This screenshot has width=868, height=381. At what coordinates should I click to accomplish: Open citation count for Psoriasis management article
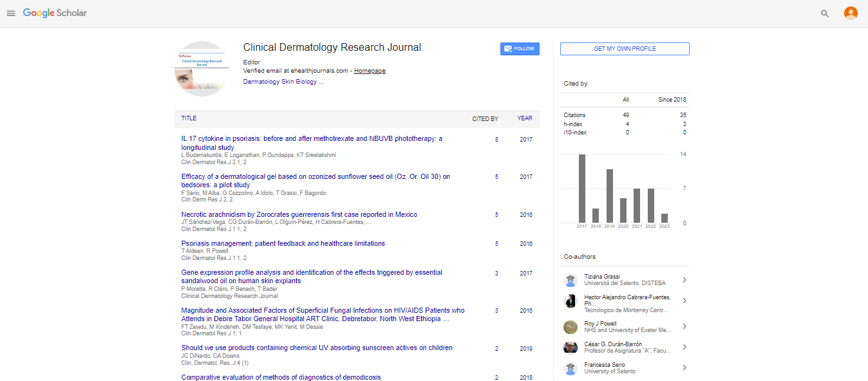point(496,244)
